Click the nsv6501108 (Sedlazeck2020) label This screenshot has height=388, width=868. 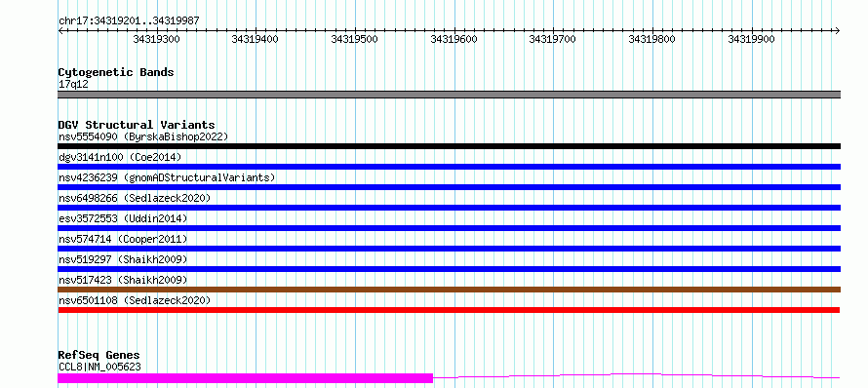(x=135, y=300)
